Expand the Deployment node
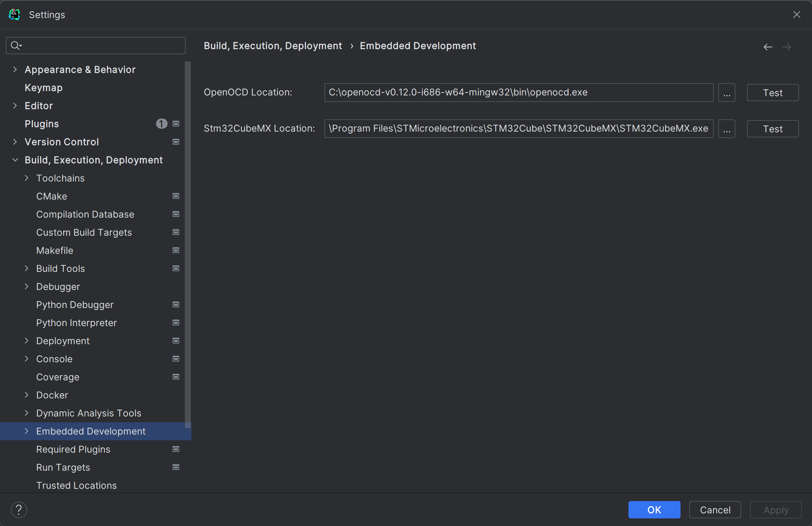 click(x=26, y=341)
